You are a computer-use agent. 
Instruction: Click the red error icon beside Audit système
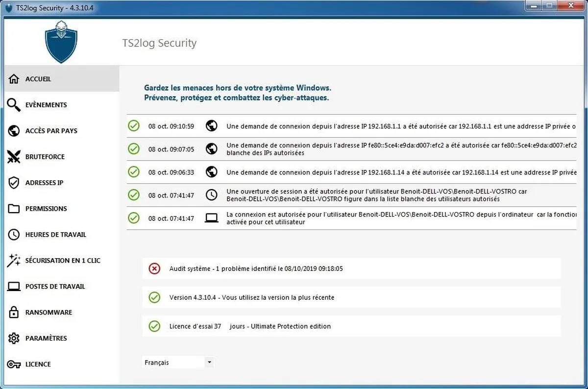pyautogui.click(x=154, y=268)
